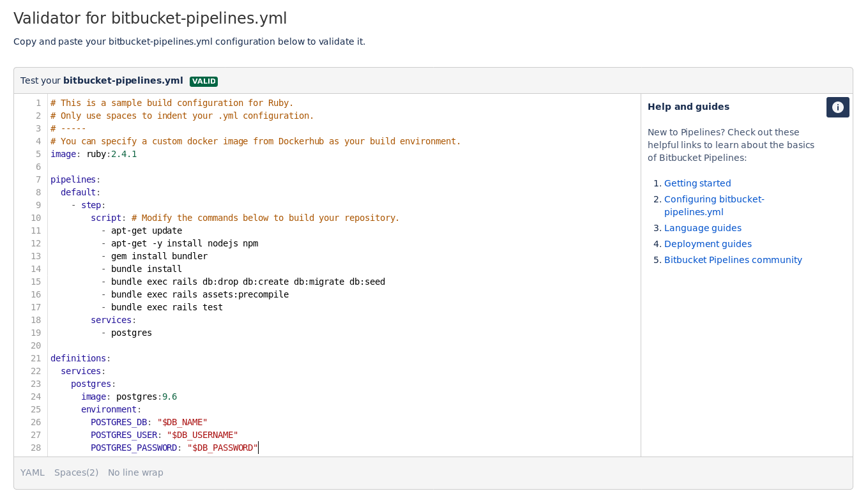Change the Spaces(2) indentation setting
This screenshot has height=498, width=868.
pyautogui.click(x=77, y=472)
